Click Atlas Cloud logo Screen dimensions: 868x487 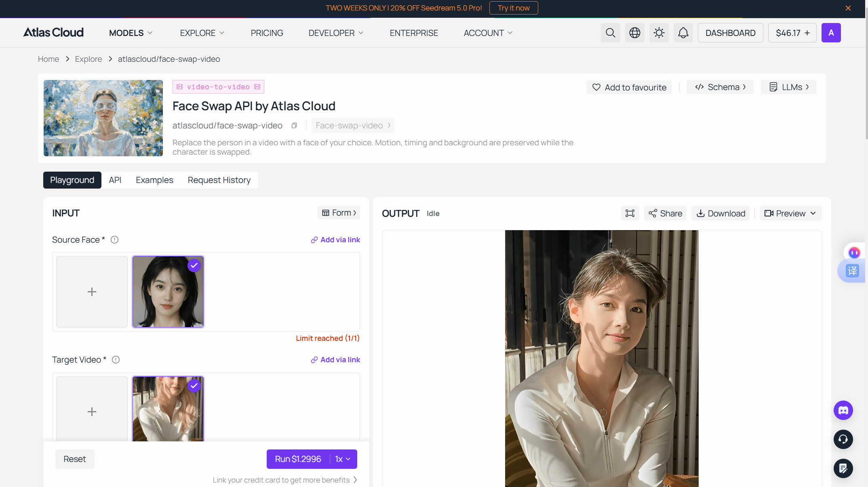[53, 32]
